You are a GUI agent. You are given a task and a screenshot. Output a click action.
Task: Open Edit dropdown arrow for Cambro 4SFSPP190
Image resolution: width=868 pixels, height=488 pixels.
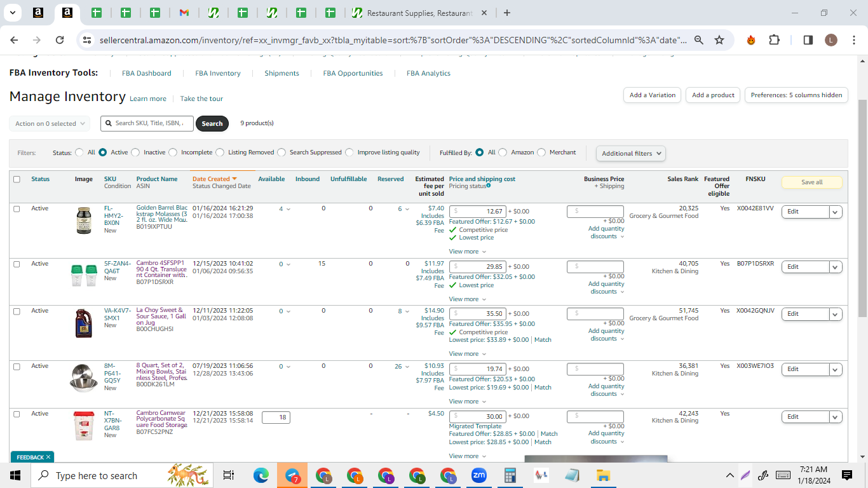point(836,267)
